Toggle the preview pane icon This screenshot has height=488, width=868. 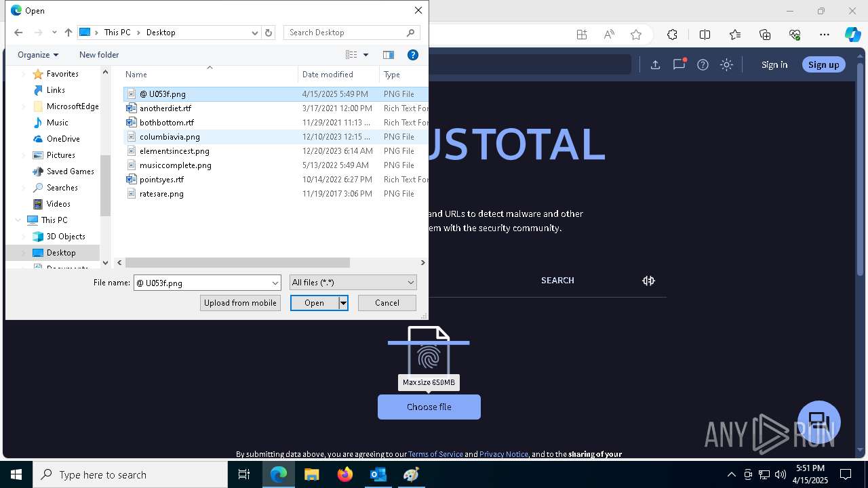[x=389, y=55]
